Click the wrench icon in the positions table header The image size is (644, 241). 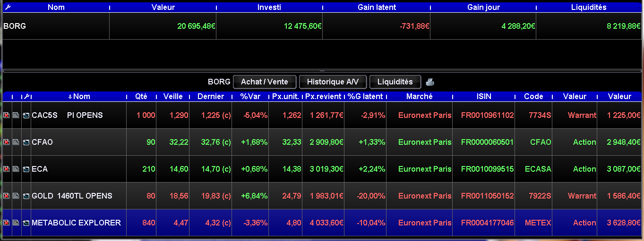(x=26, y=97)
